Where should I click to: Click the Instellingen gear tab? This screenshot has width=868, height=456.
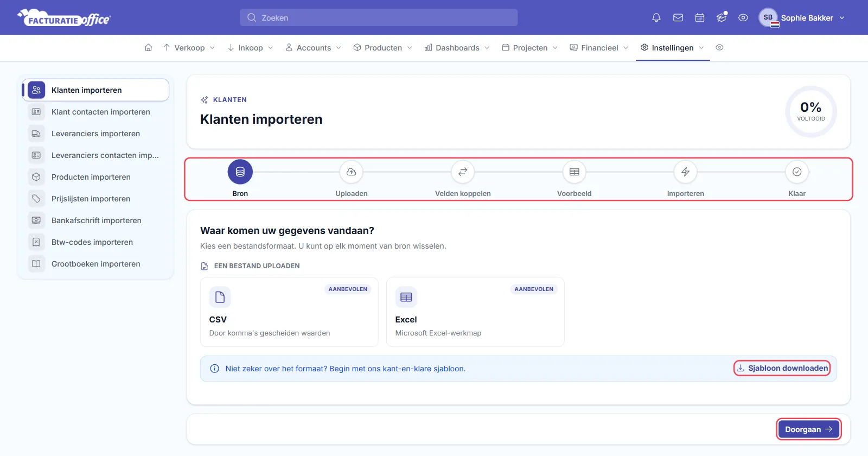coord(673,48)
